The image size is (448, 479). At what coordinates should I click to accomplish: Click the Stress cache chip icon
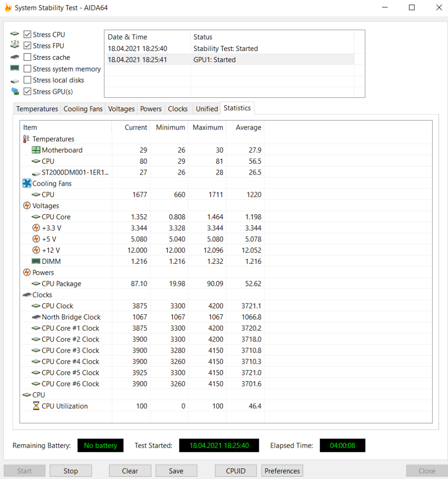tap(15, 57)
